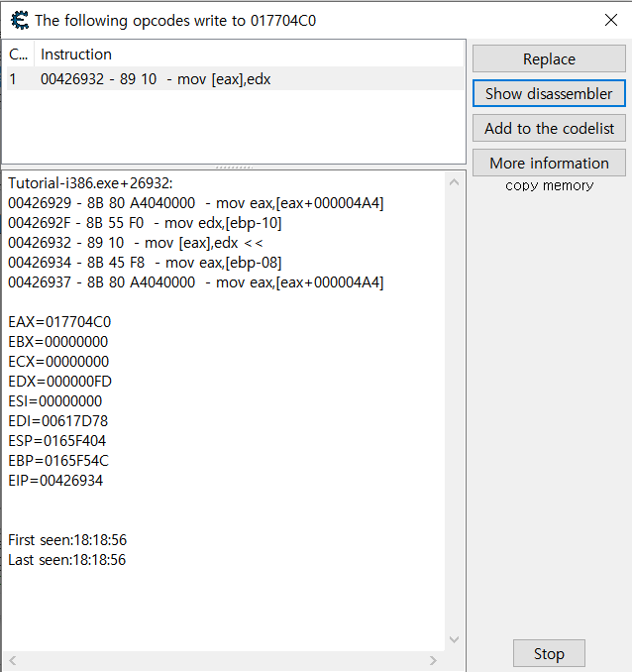Click the Cheat Engine title bar icon

19,20
